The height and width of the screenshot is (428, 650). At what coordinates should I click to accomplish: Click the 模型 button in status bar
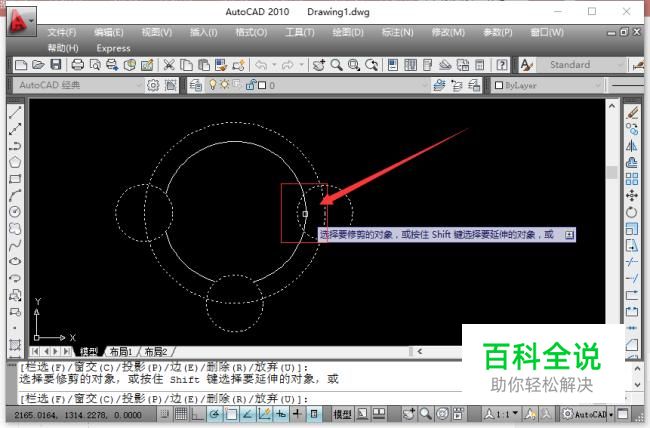tap(342, 413)
